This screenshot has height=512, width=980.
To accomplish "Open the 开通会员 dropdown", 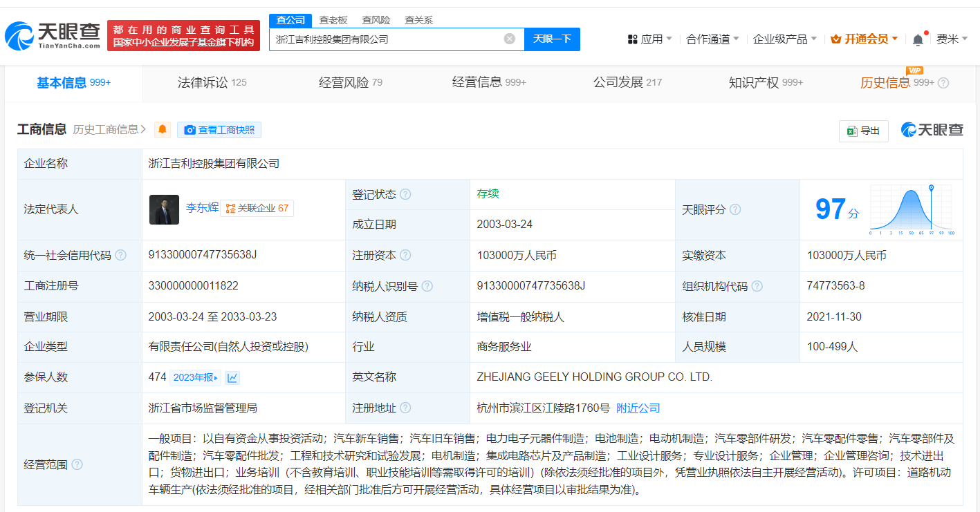I will pyautogui.click(x=865, y=39).
